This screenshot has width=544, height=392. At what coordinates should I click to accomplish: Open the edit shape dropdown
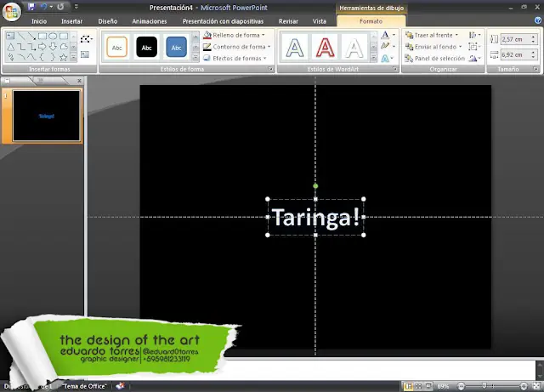86,39
